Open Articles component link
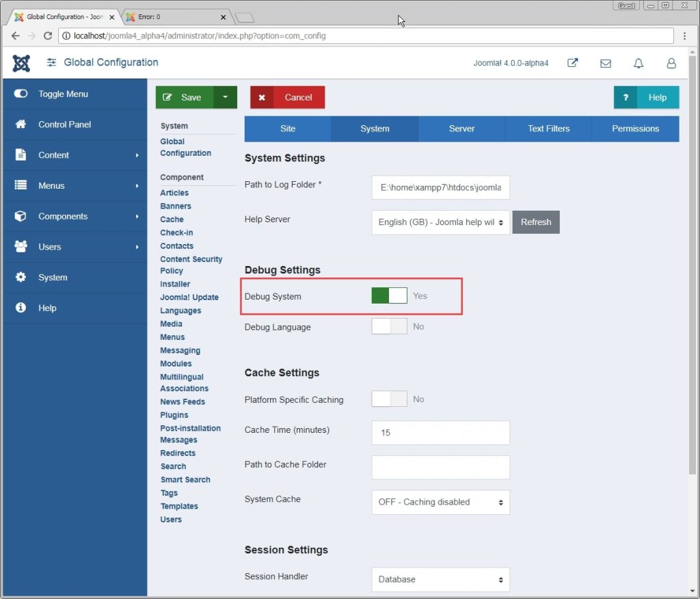Viewport: 700px width, 599px height. (174, 193)
